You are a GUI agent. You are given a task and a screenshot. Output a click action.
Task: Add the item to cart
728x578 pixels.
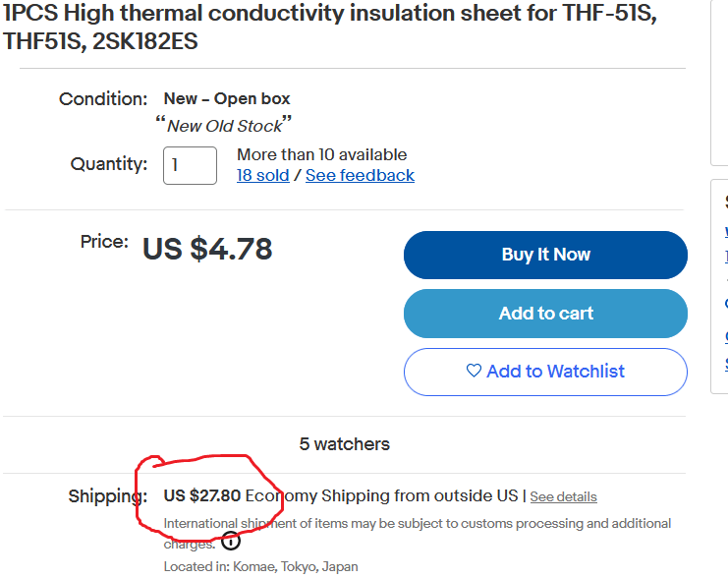(x=545, y=314)
